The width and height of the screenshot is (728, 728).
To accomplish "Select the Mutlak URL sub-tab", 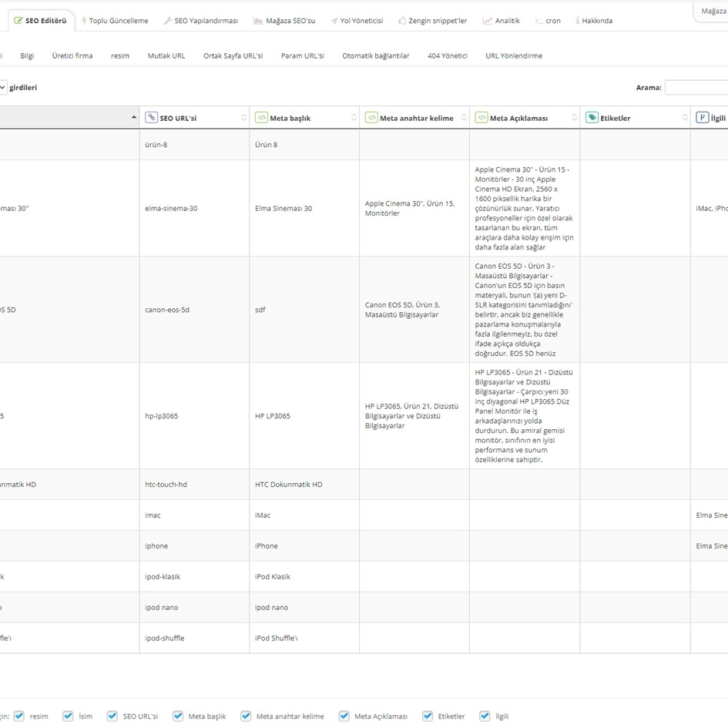I will point(166,55).
